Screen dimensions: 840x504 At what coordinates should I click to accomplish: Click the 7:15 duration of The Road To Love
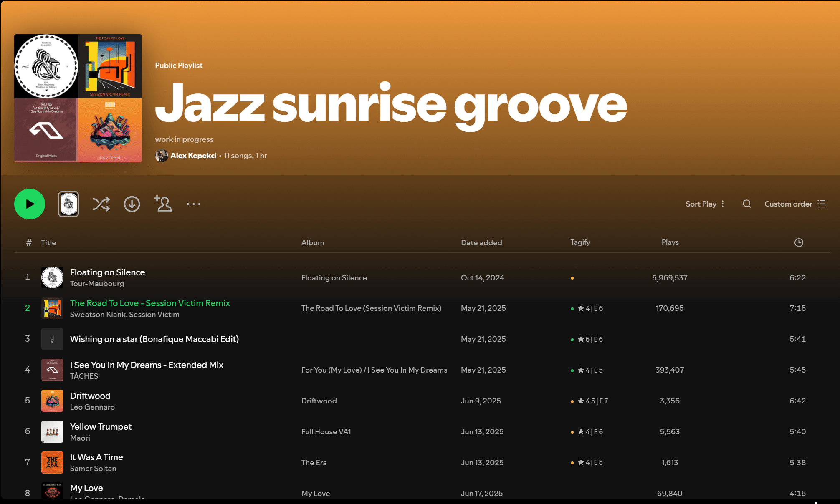coord(797,308)
